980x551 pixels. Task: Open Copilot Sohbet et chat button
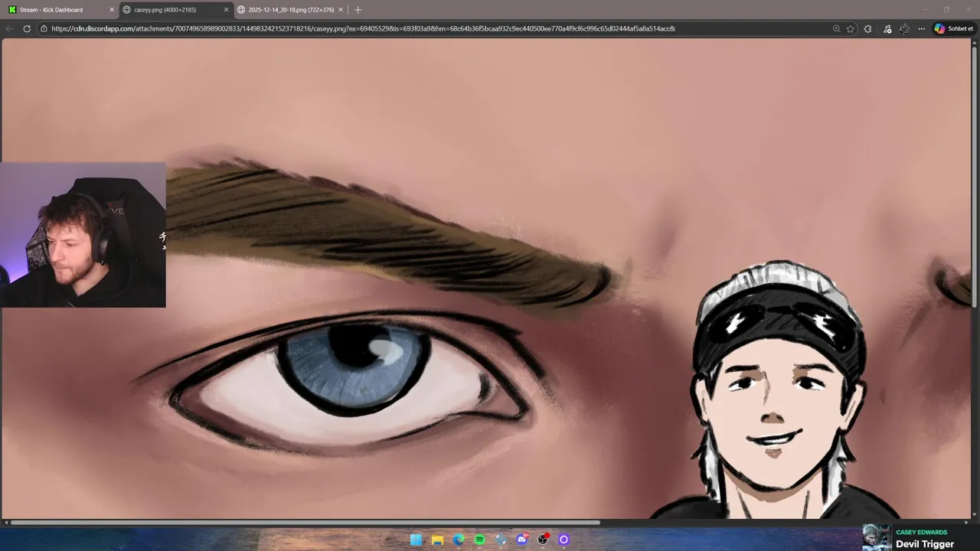point(954,28)
